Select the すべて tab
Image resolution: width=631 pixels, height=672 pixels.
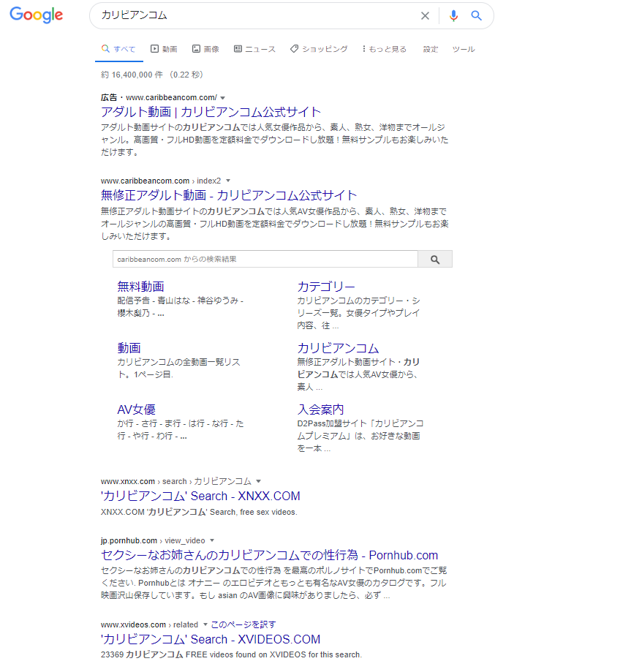pos(118,49)
